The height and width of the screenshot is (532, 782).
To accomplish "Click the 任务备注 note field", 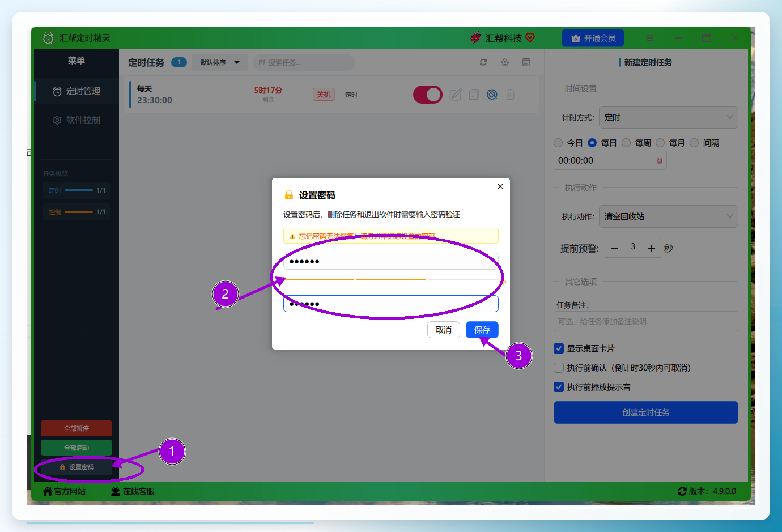I will (646, 321).
